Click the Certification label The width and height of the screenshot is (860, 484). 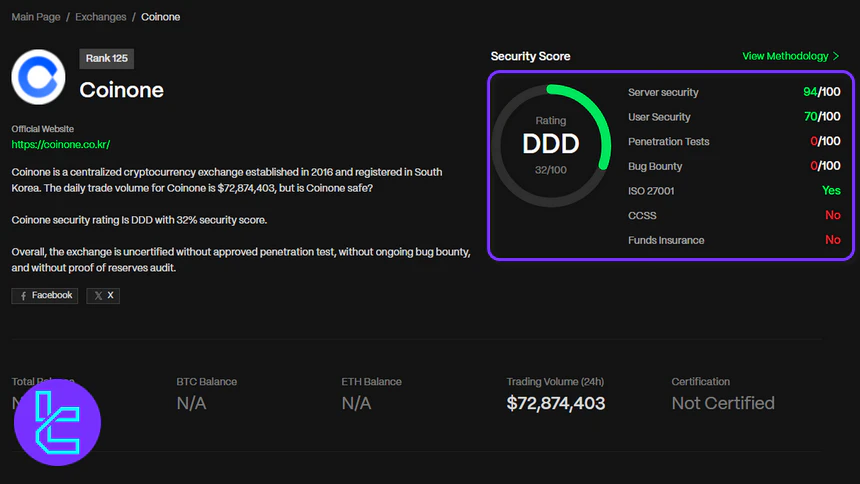pos(700,381)
